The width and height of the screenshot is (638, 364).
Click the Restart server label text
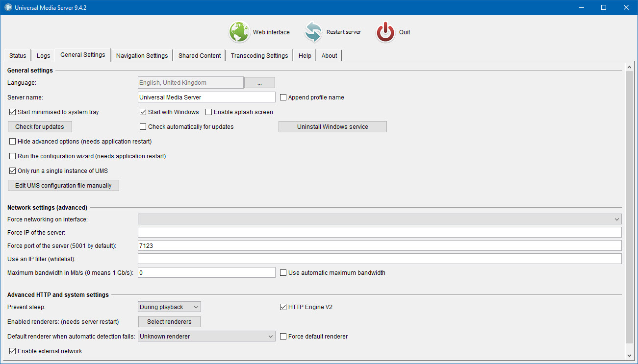click(x=344, y=32)
